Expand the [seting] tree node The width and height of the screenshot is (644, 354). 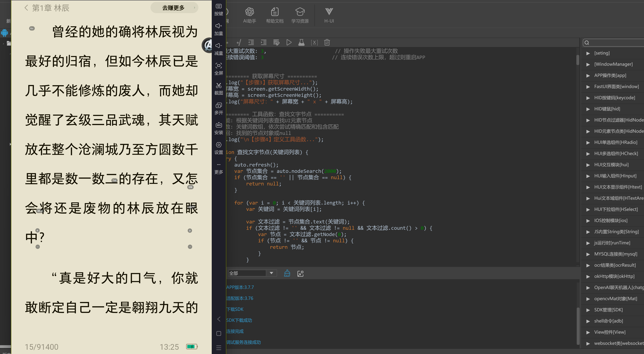tap(588, 53)
